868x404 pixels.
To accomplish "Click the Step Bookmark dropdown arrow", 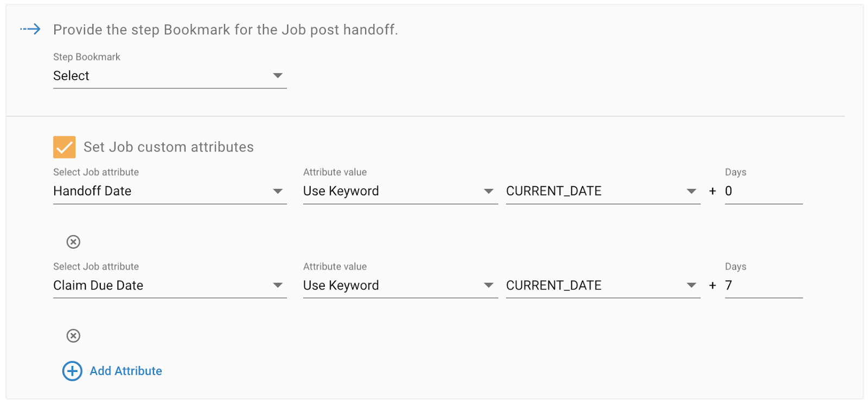I will pyautogui.click(x=278, y=75).
